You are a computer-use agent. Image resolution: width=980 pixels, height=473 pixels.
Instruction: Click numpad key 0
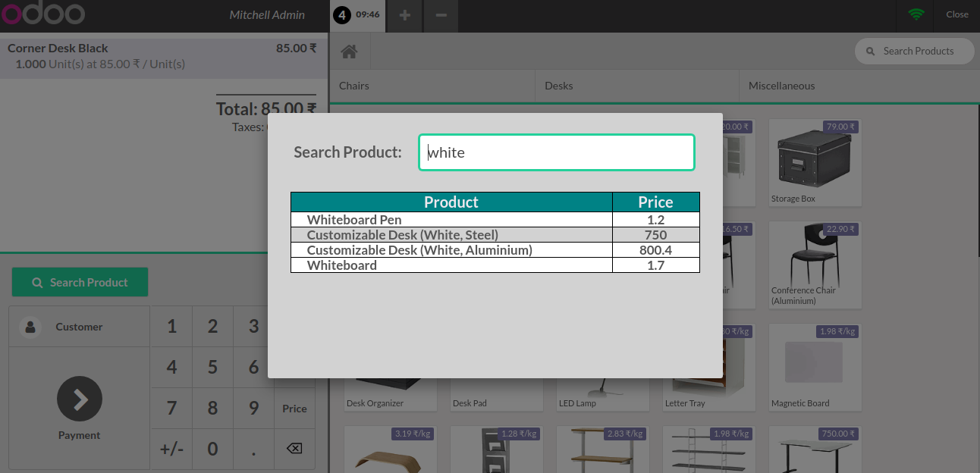coord(213,449)
